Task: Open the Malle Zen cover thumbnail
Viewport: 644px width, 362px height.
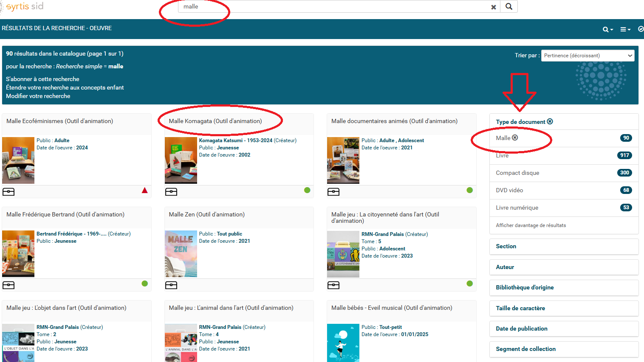Action: pyautogui.click(x=181, y=254)
